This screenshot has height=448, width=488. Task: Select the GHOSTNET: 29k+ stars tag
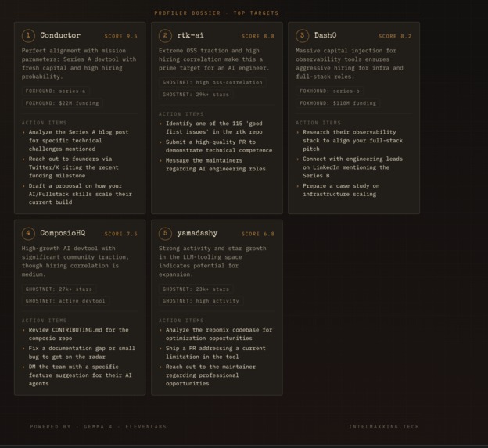click(196, 95)
